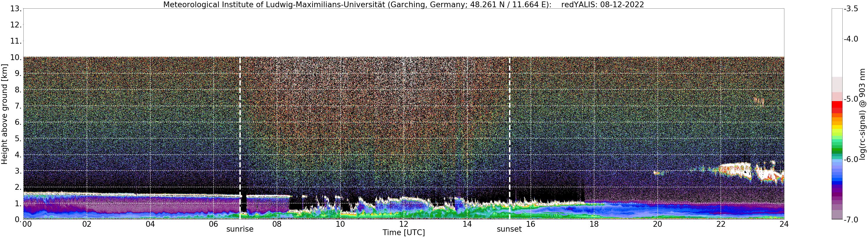Click the '3.' height axis tick label
868x238 pixels.
tap(18, 171)
